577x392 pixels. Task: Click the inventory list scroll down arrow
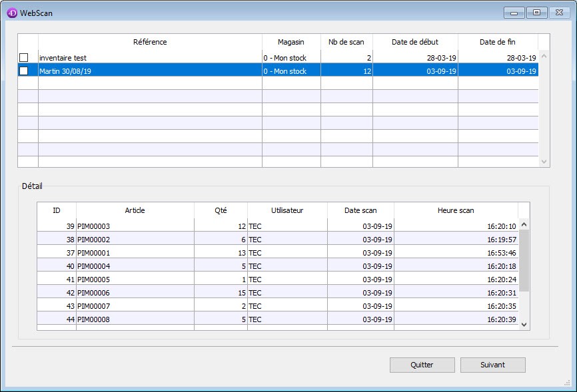point(544,162)
